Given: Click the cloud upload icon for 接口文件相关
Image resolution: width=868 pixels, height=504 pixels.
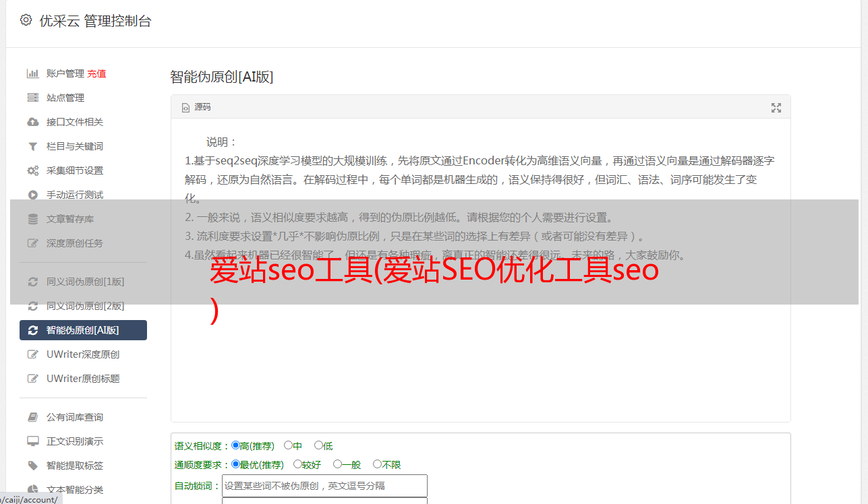Looking at the screenshot, I should [32, 122].
